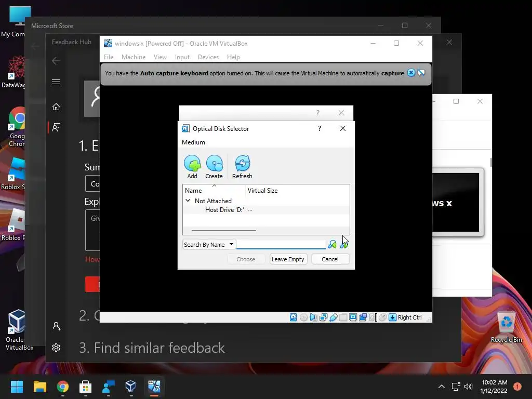
Task: Click the optical drive indicator in VirtualBox status bar
Action: (x=303, y=317)
